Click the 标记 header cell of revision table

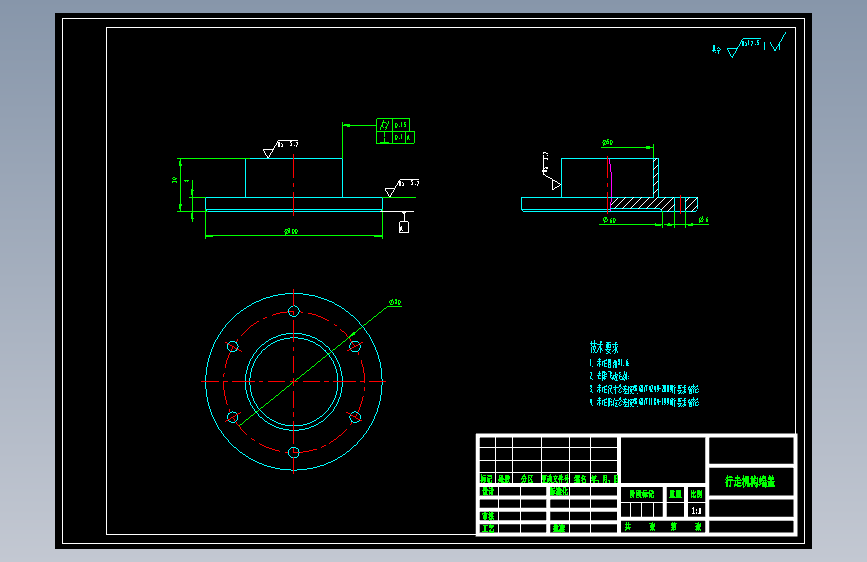click(x=487, y=478)
